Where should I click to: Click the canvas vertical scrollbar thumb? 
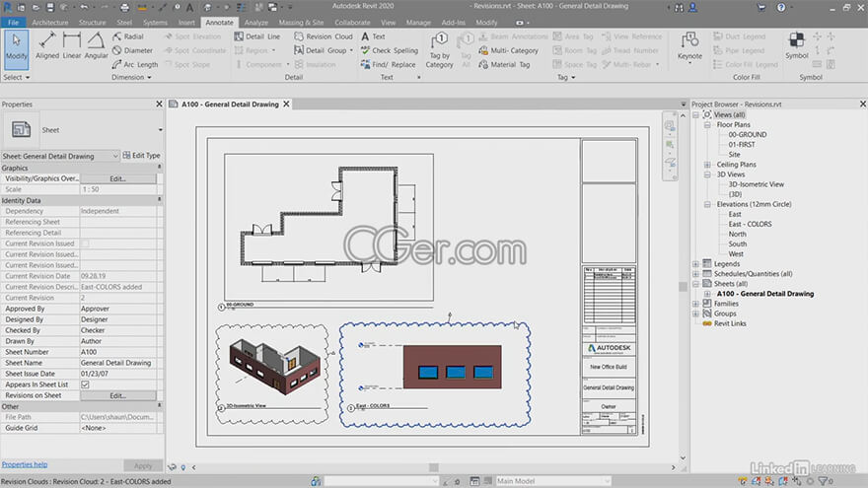pos(683,286)
